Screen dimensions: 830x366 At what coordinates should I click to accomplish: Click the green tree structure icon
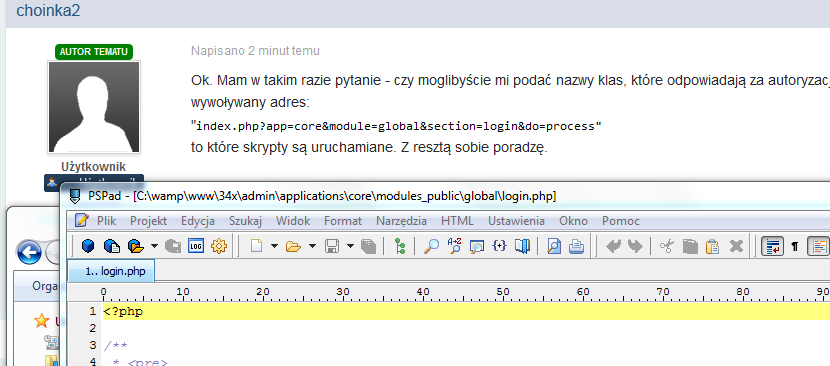400,246
